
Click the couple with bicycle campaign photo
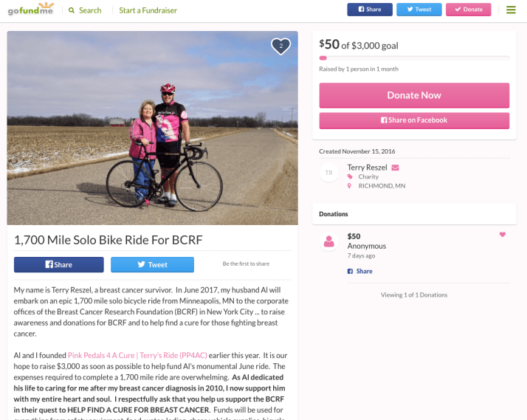click(152, 128)
